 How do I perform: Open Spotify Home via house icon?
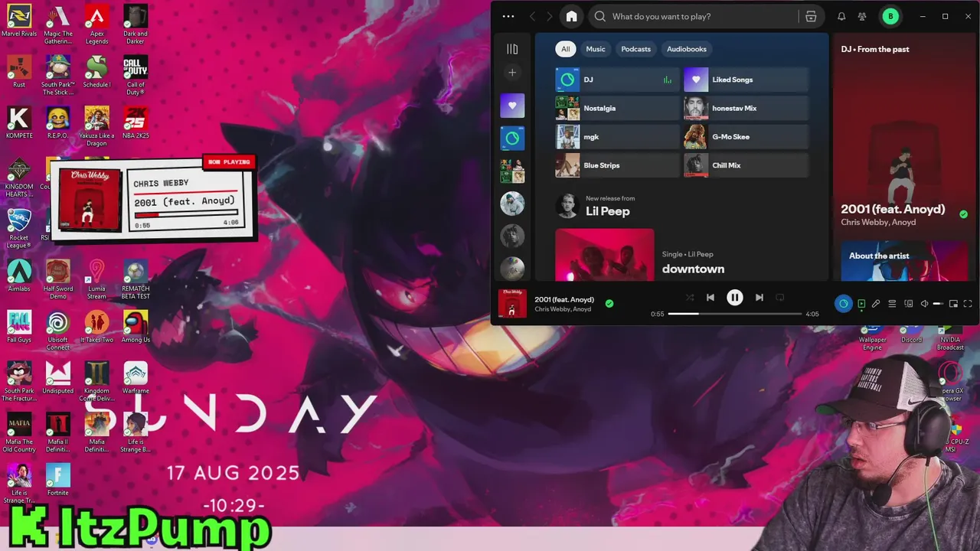point(571,16)
